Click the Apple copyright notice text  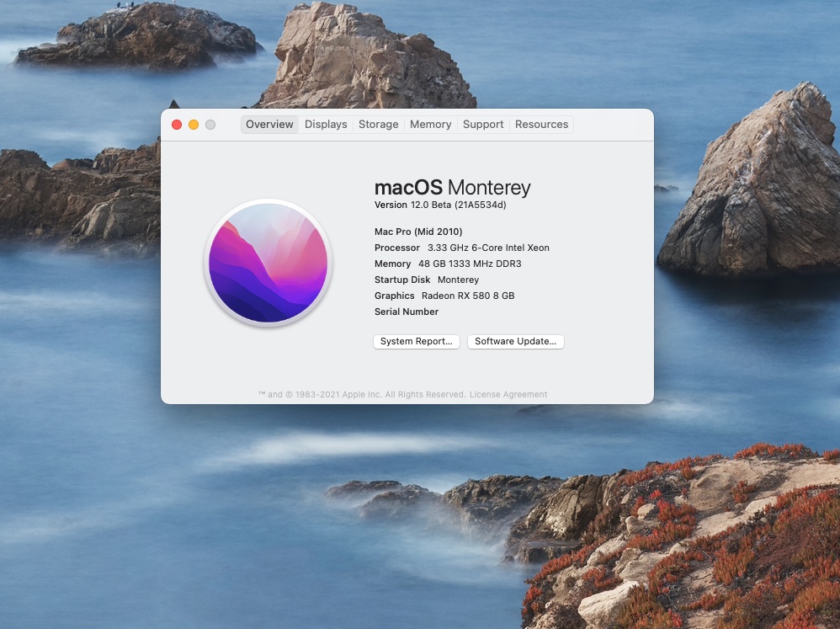click(x=362, y=394)
